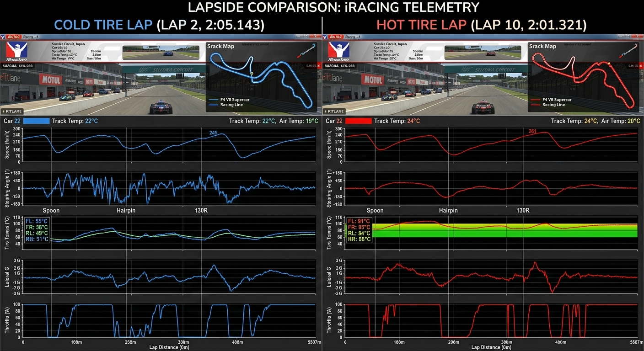Click the FL: 91°C hot tire reading
644x351 pixels.
pos(360,221)
